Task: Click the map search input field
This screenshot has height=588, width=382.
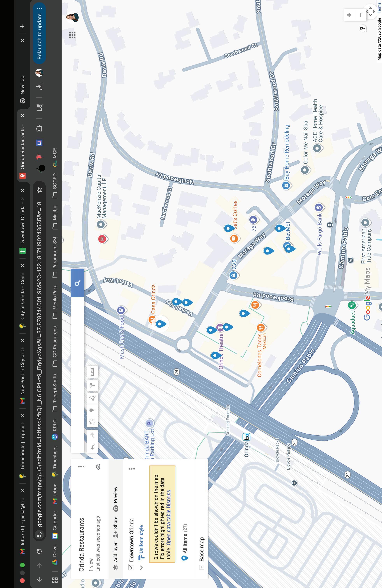Action: (77, 374)
